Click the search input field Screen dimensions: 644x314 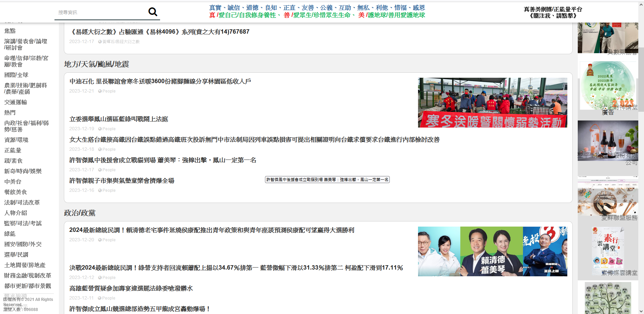coord(101,12)
